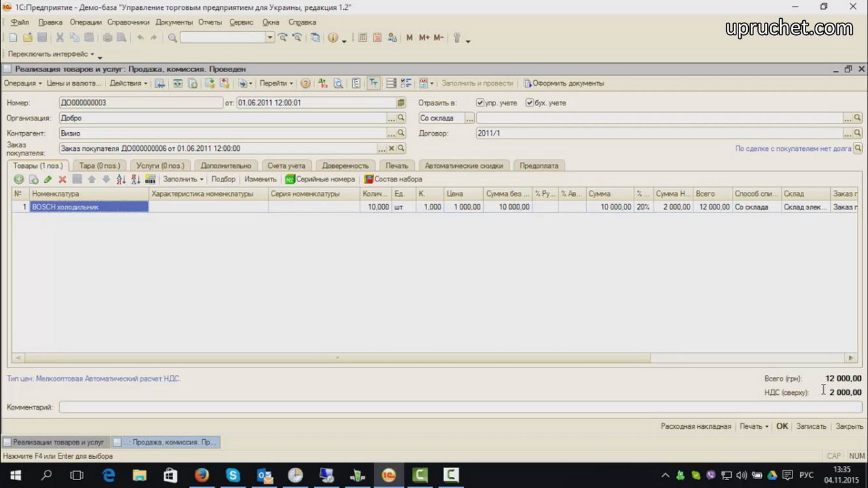Image resolution: width=868 pixels, height=488 pixels.
Task: Delete row with red X icon
Action: pyautogui.click(x=63, y=179)
